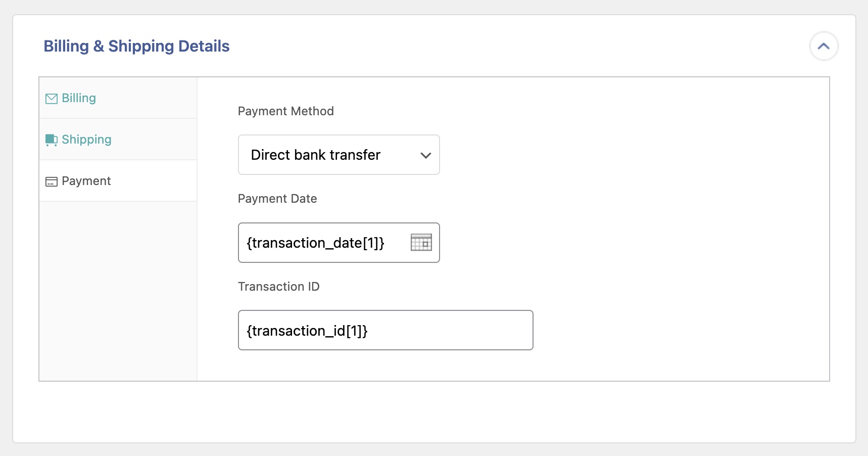Click the {transaction_id[1]} placeholder text
The image size is (868, 456).
click(x=307, y=331)
